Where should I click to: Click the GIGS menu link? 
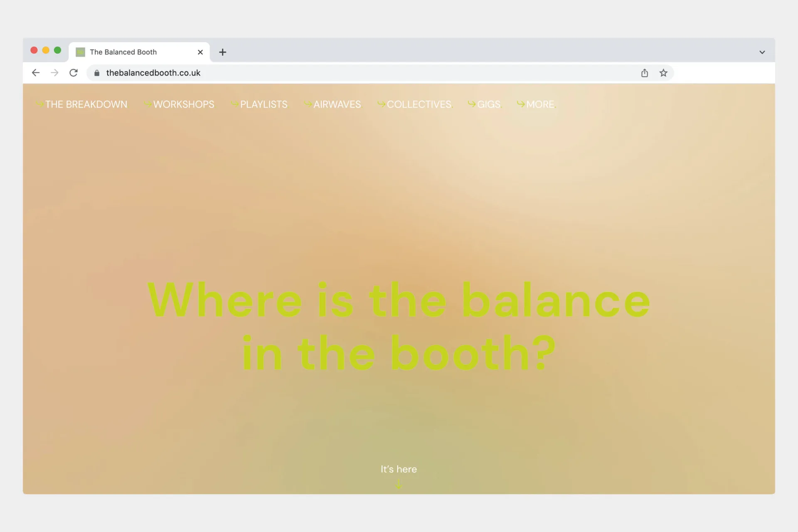click(488, 104)
